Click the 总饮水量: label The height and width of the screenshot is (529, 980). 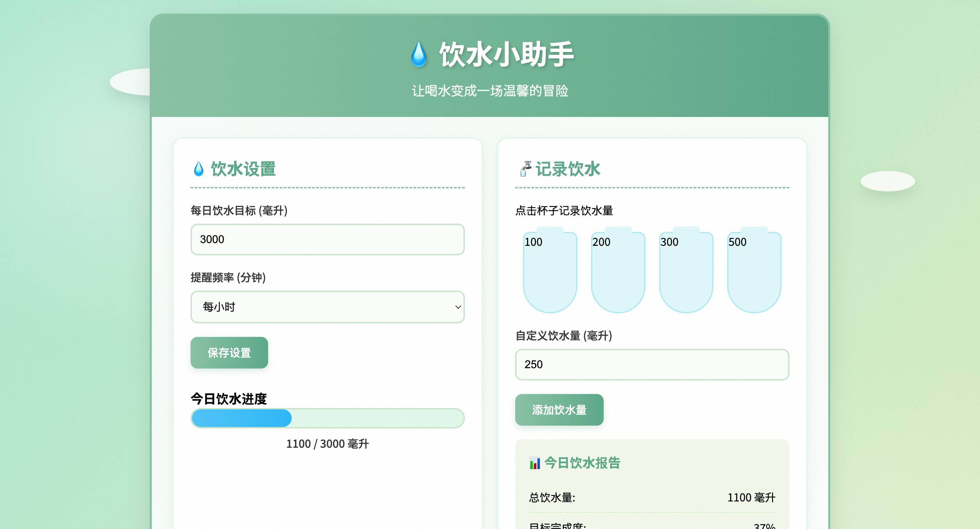[552, 497]
